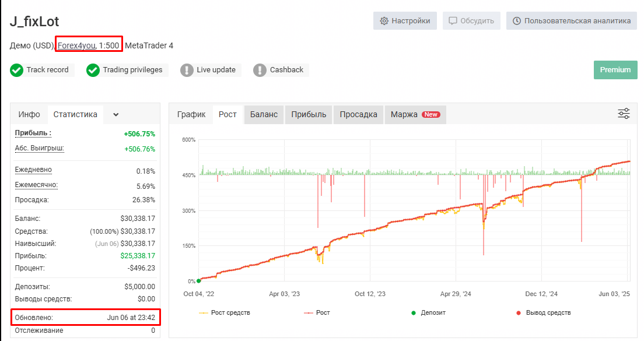Click the Track record badge label
This screenshot has width=644, height=341.
[x=48, y=70]
